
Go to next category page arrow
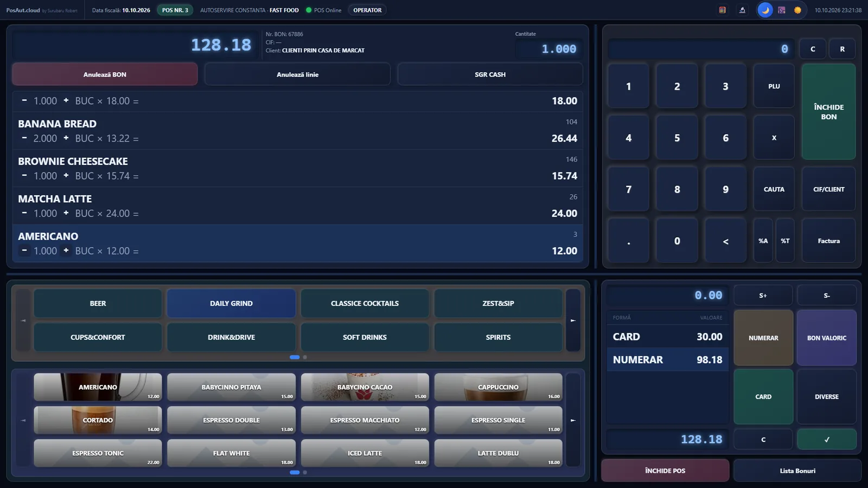click(573, 320)
